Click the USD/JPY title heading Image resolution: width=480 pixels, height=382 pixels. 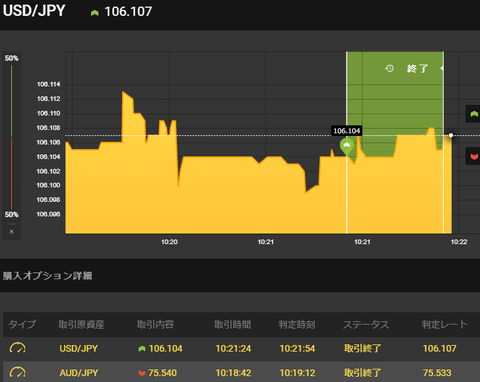34,11
